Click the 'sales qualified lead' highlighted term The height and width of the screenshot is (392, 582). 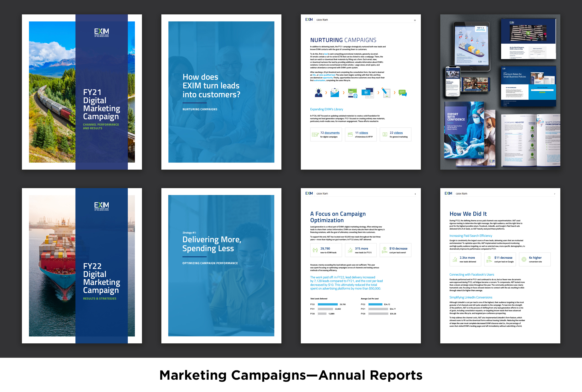(327, 75)
